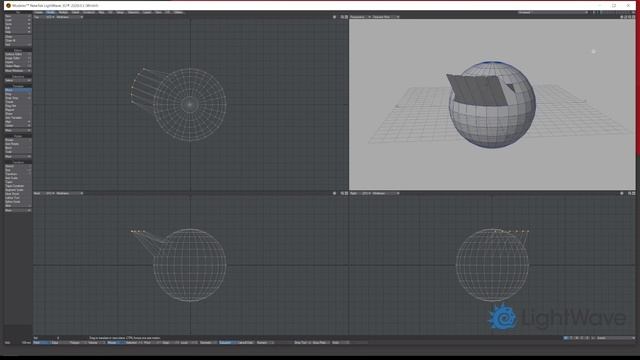This screenshot has width=640, height=360.
Task: Switch to the Detail tab
Action: click(76, 13)
